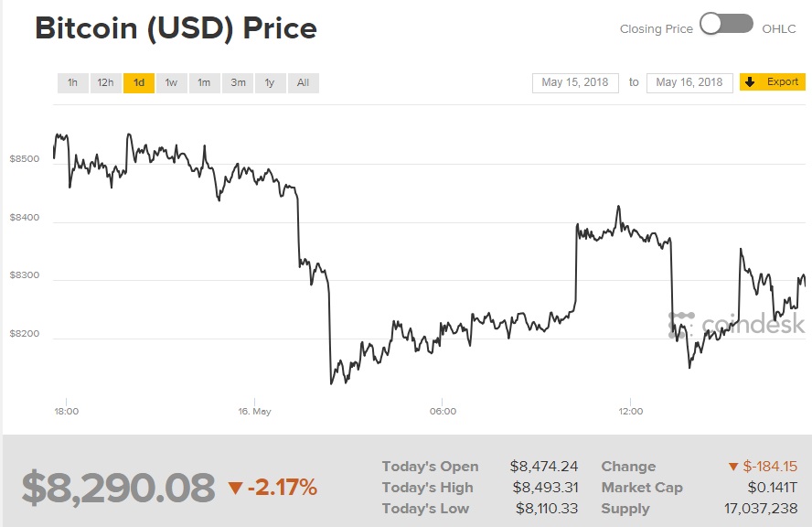Show the 1y price range
The height and width of the screenshot is (527, 812).
(x=270, y=83)
